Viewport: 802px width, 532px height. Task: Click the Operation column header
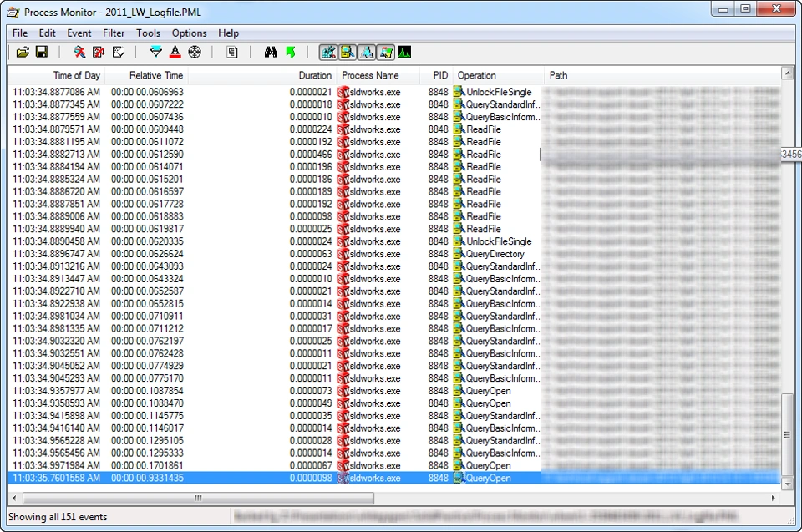(498, 76)
